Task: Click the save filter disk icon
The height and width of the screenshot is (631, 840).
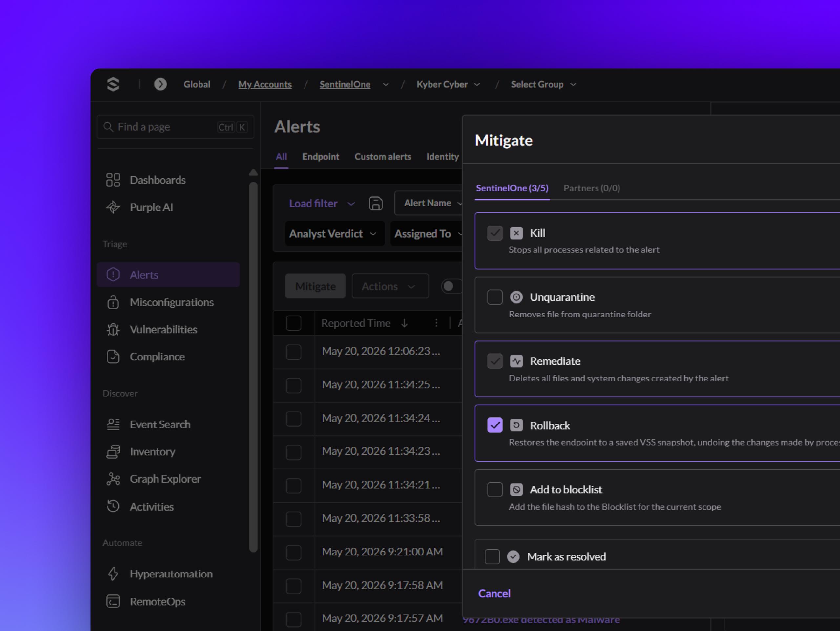Action: coord(376,203)
